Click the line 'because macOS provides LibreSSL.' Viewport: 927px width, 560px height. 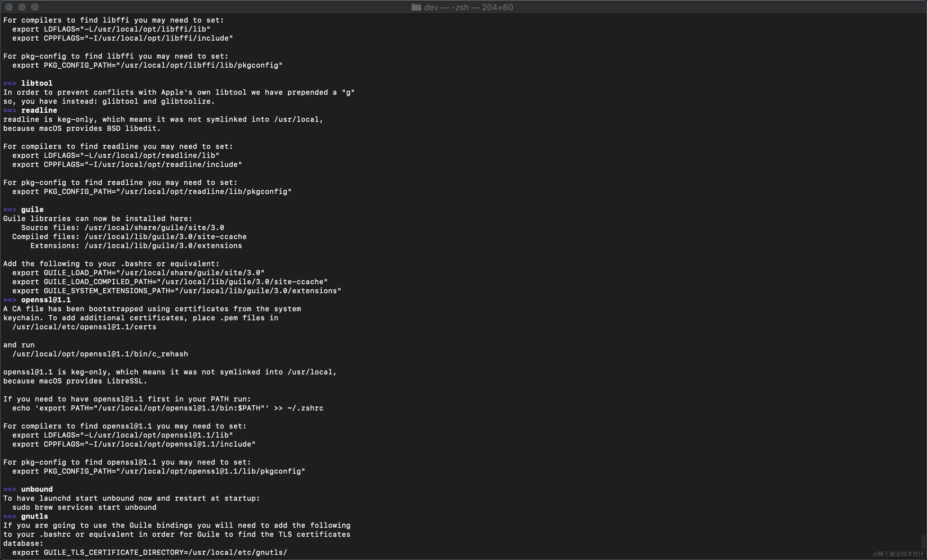pos(75,381)
